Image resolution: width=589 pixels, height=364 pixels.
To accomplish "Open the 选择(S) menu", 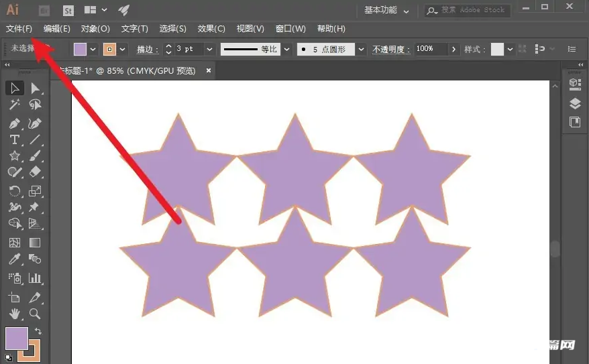I will [173, 29].
